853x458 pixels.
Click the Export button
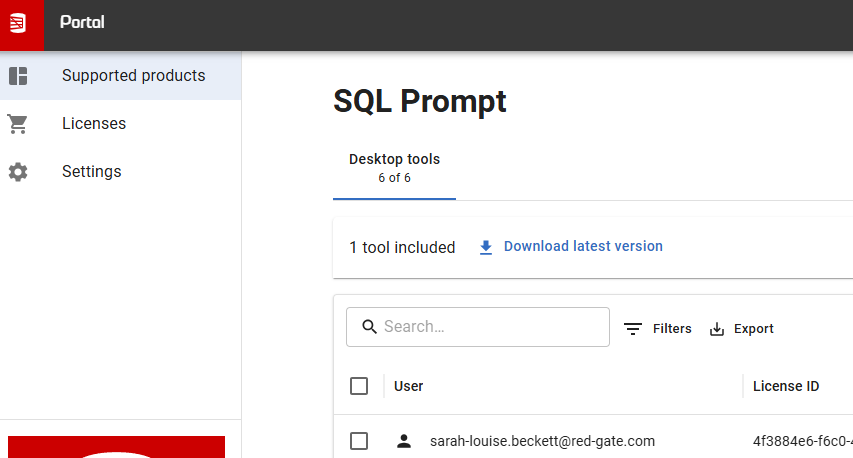(x=741, y=329)
